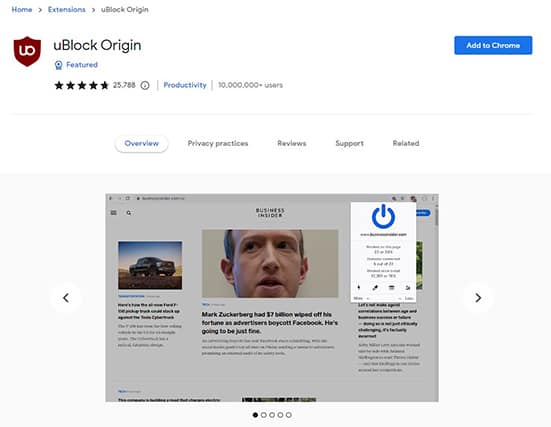Open the Privacy practices tab
The image size is (551, 427).
(218, 143)
